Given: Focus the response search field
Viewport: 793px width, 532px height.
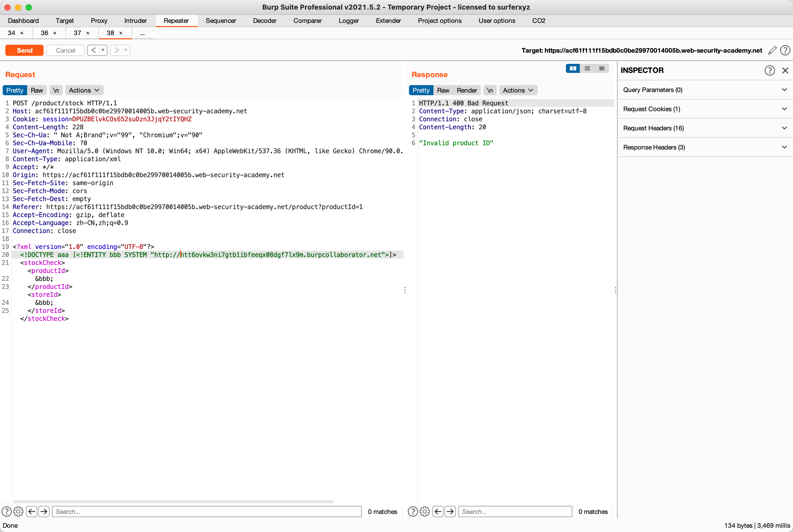Looking at the screenshot, I should coord(515,511).
